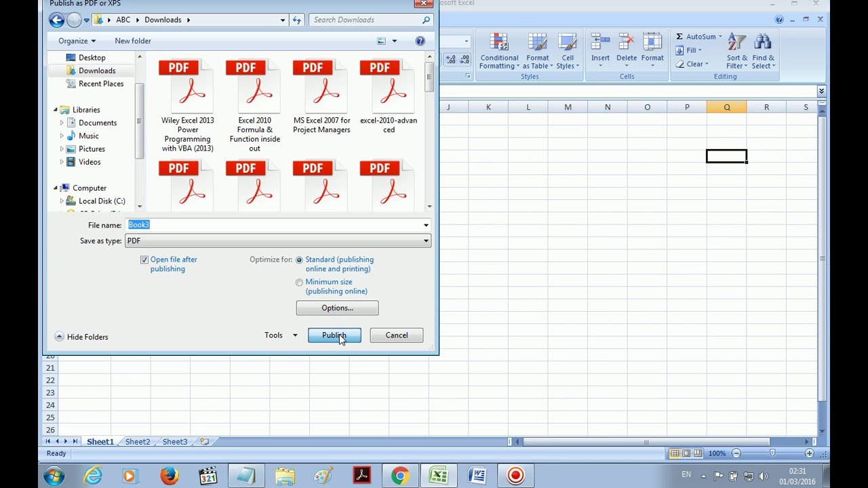Uncheck Open file after publishing

tap(144, 260)
